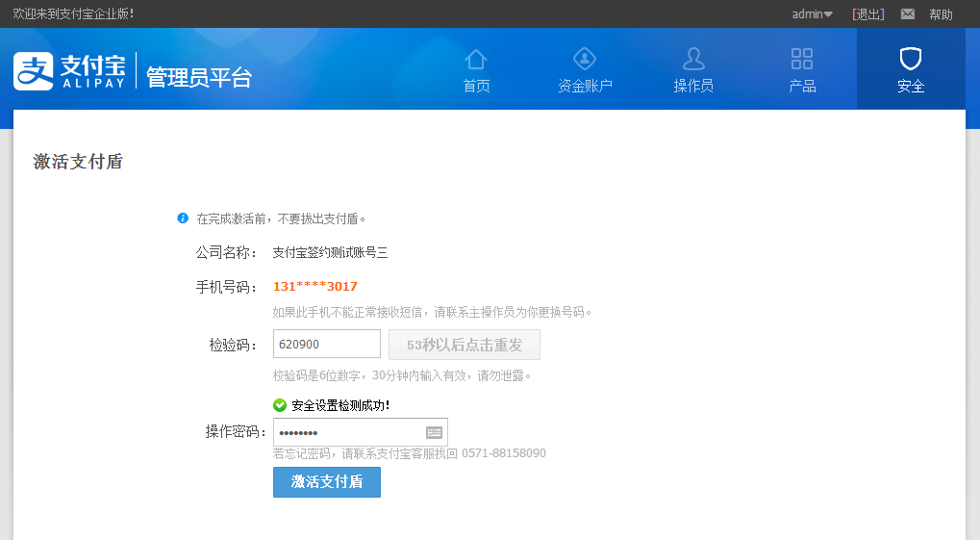Select the 安全 shield icon

coord(910,60)
